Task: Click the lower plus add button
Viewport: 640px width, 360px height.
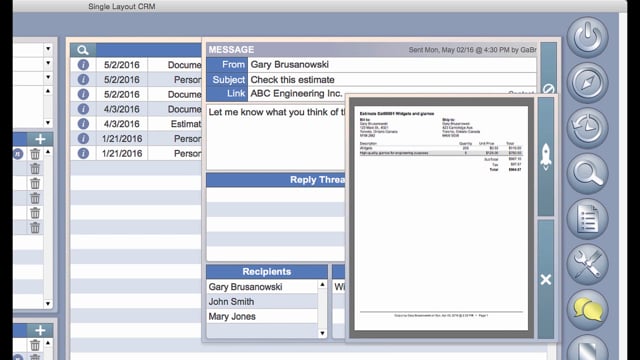Action: pos(40,330)
